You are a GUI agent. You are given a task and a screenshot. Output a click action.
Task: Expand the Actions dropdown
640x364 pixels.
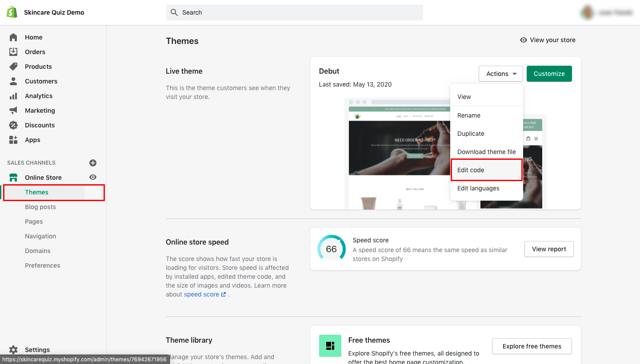pos(501,74)
